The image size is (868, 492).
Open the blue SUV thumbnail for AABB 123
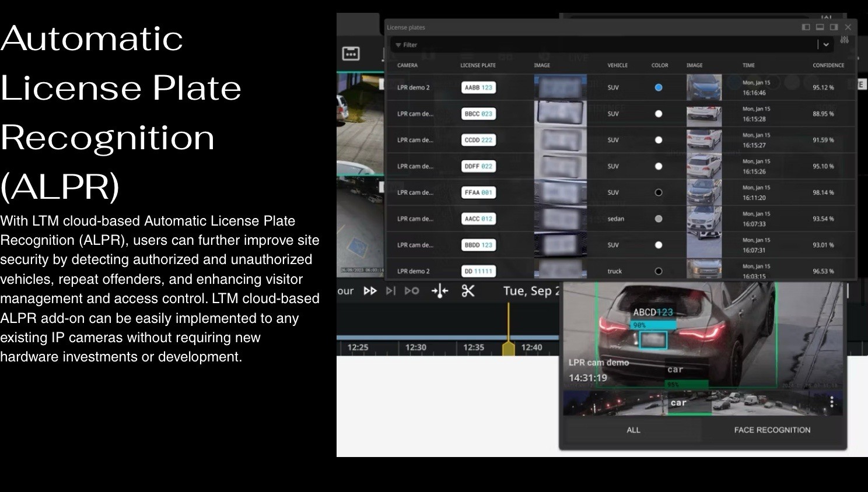pos(704,87)
